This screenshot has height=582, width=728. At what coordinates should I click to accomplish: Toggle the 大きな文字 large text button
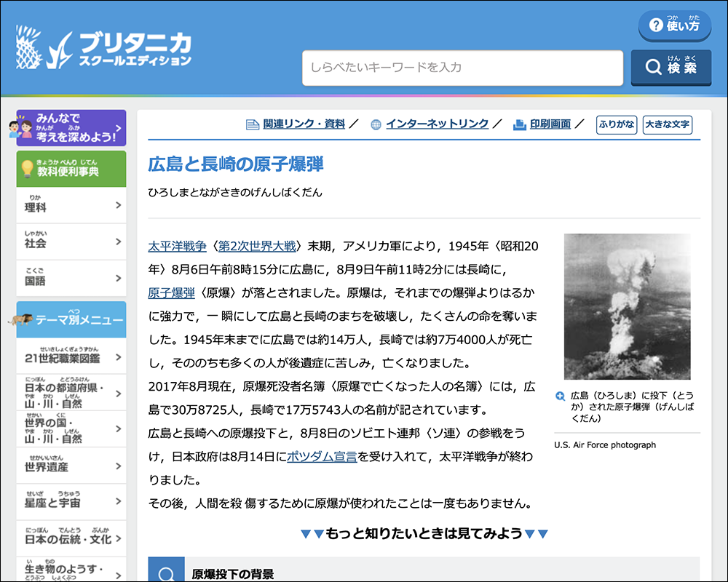667,124
